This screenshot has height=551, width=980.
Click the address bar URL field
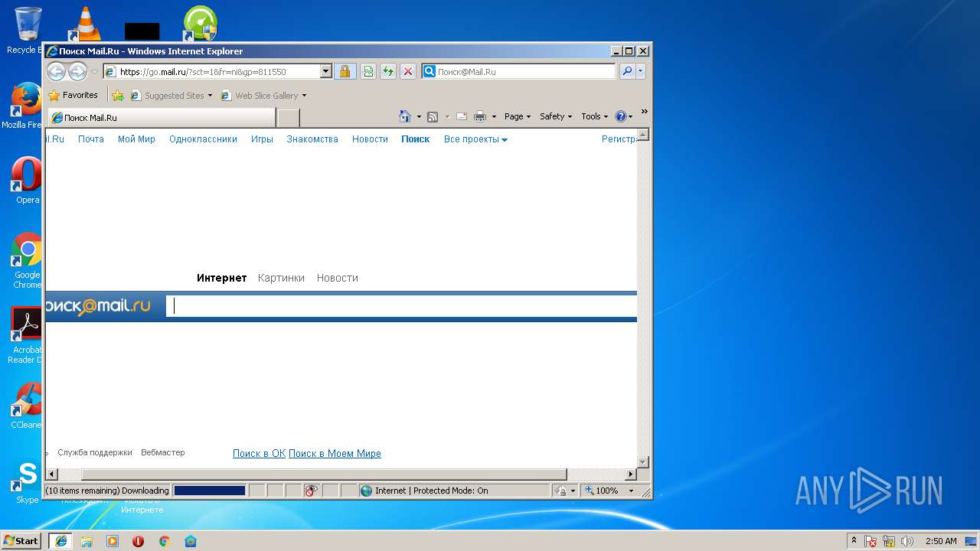211,72
